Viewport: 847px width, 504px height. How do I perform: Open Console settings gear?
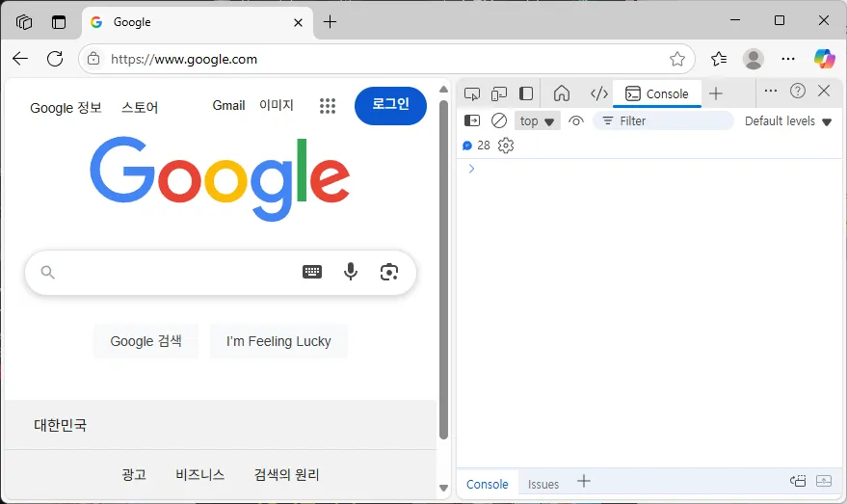(x=506, y=146)
